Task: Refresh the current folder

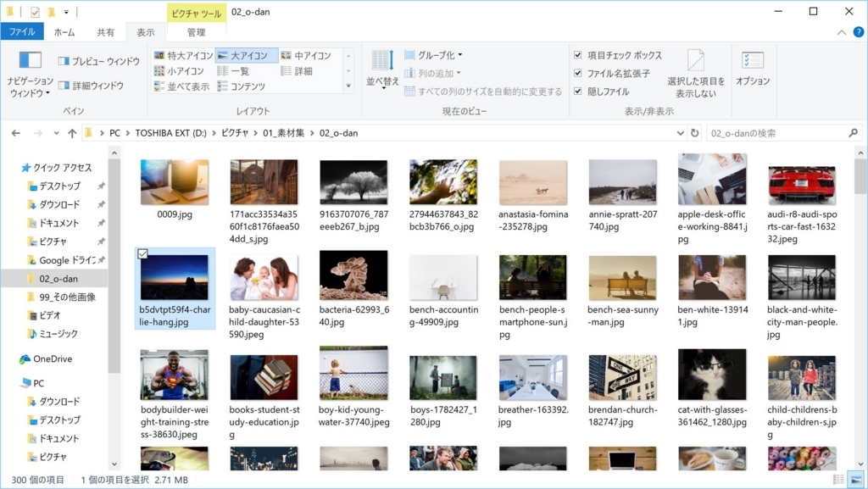Action: click(695, 133)
